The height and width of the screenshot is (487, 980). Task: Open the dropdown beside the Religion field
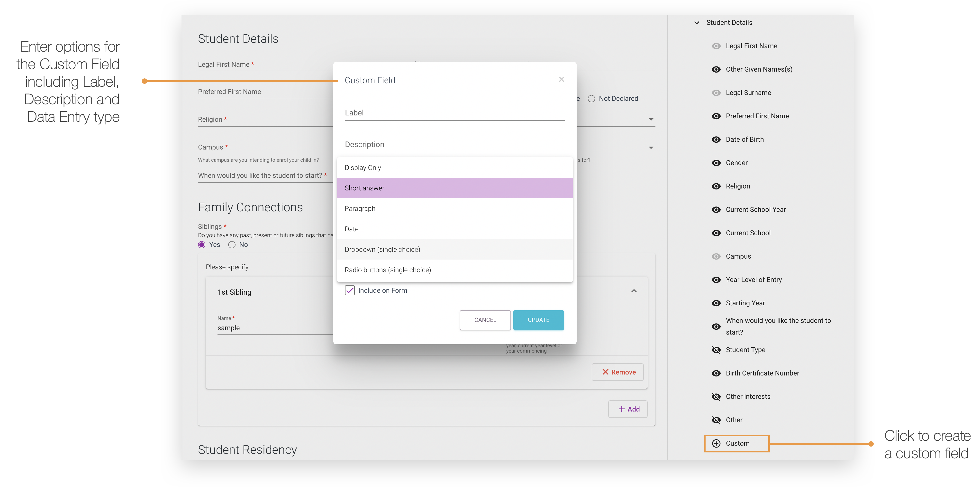point(651,119)
